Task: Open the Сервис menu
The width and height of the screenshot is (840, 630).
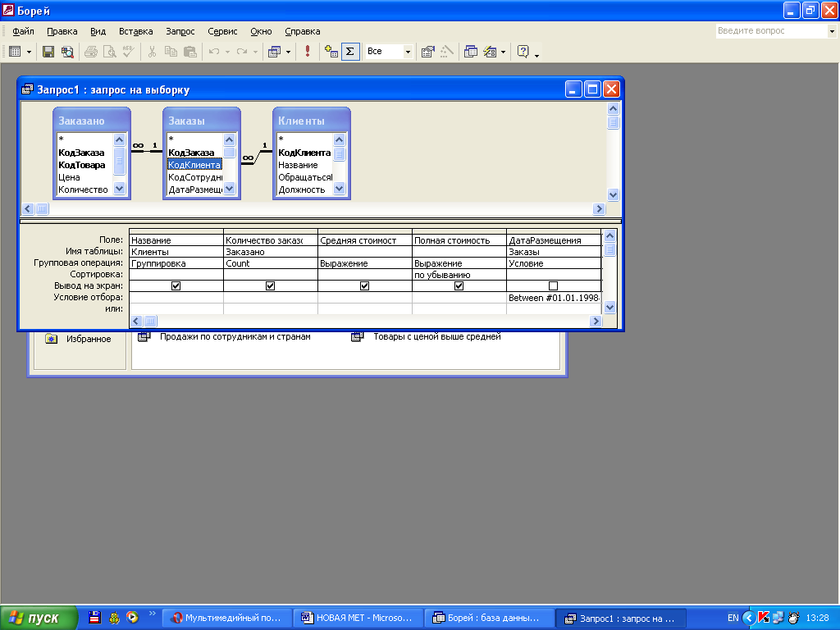Action: 222,31
